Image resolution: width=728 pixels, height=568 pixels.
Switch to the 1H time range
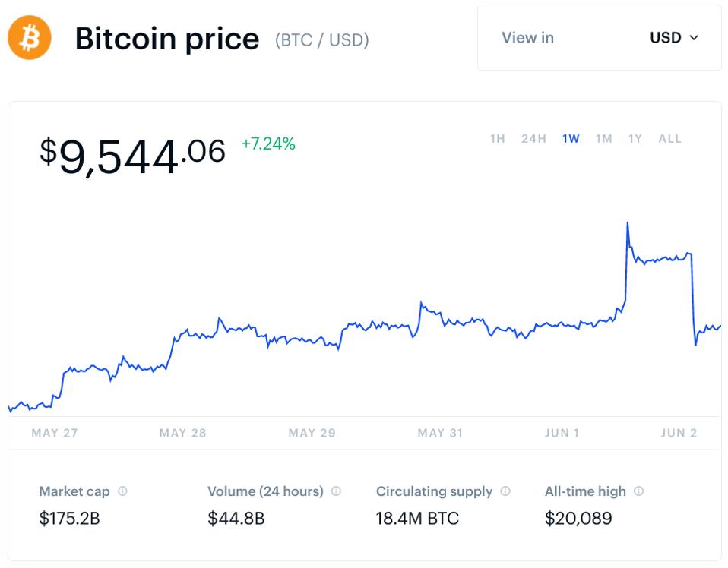[x=497, y=139]
